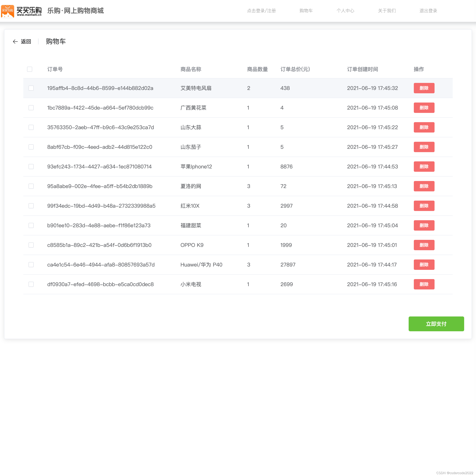The width and height of the screenshot is (476, 476).
Task: Click the 夏洛的网 order row cell
Action: point(191,186)
